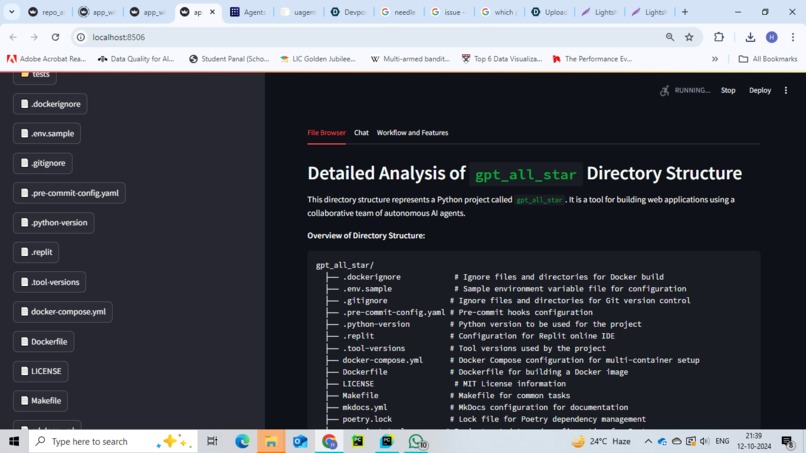Image resolution: width=806 pixels, height=453 pixels.
Task: Switch to the Upload browser tab
Action: point(549,12)
